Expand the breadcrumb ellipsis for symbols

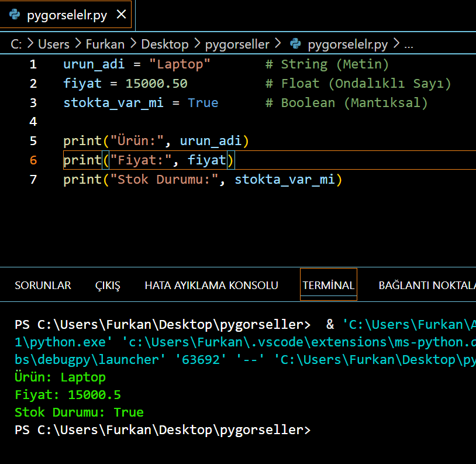point(409,44)
